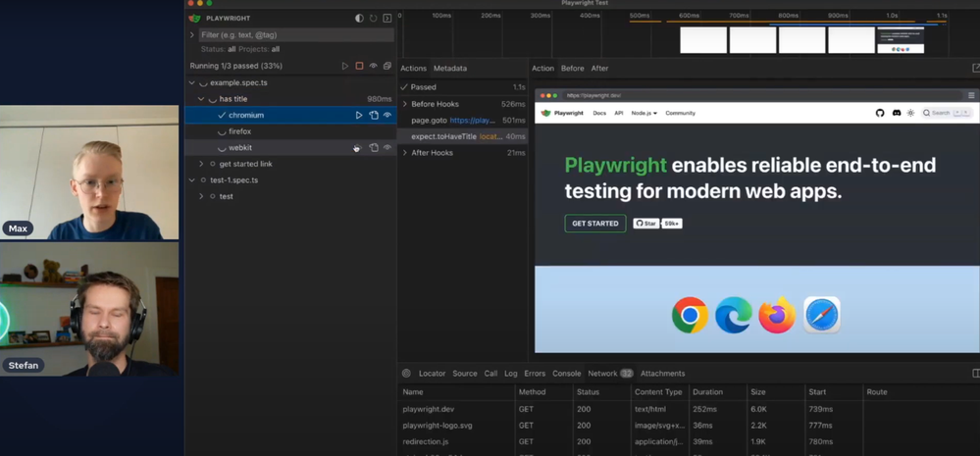Select the playwright-logo.svg network request
Screen dimensions: 980x456
pos(688,426)
